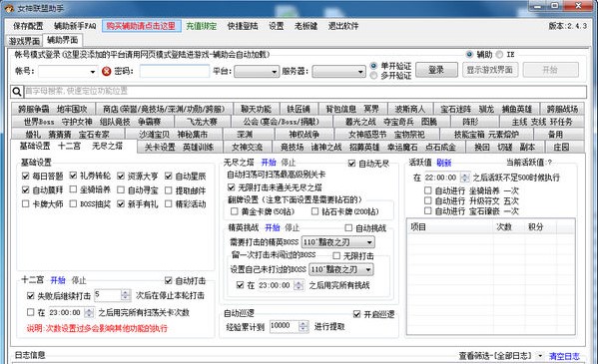Click the red error icon beside 密码
This screenshot has height=364, width=598.
point(107,71)
